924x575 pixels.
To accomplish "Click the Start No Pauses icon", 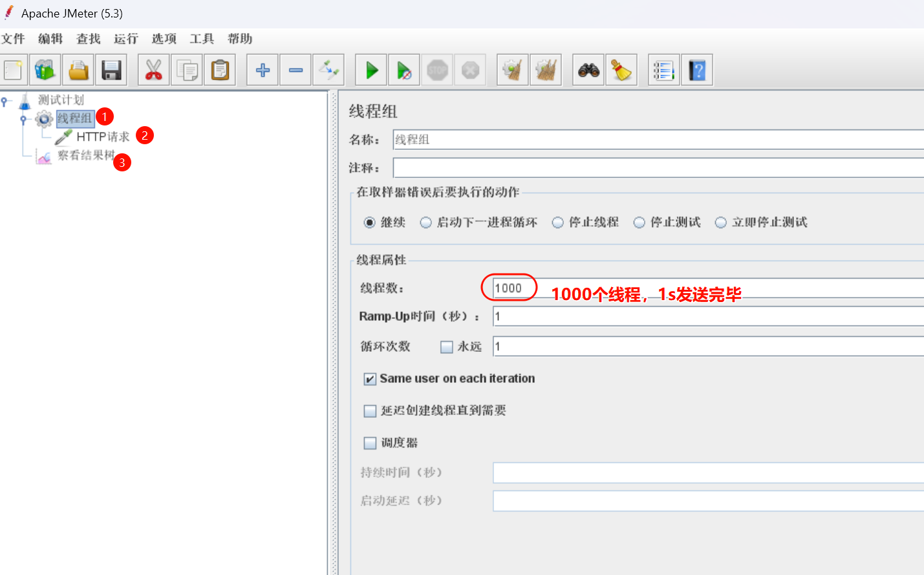I will tap(404, 70).
